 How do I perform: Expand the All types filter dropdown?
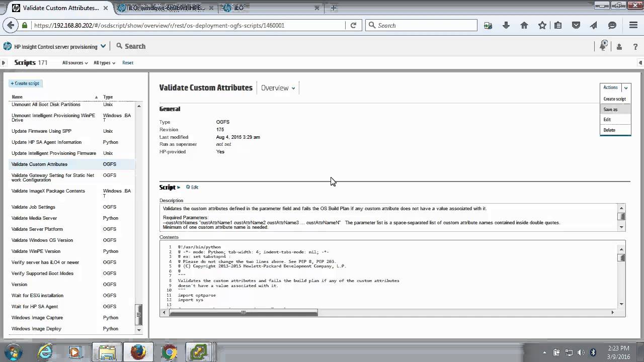[104, 63]
